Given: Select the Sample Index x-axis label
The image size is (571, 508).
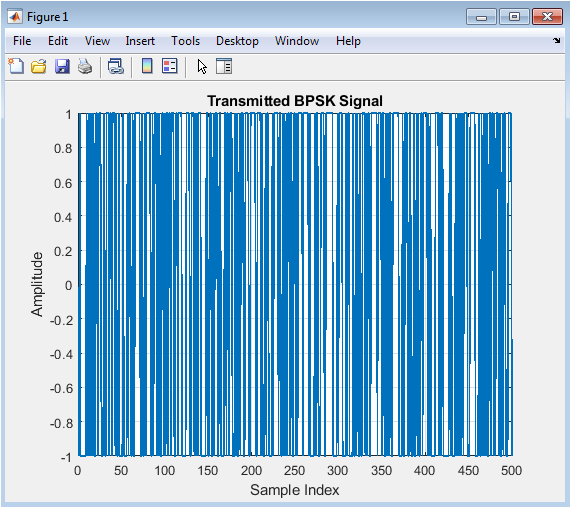Looking at the screenshot, I should point(295,490).
